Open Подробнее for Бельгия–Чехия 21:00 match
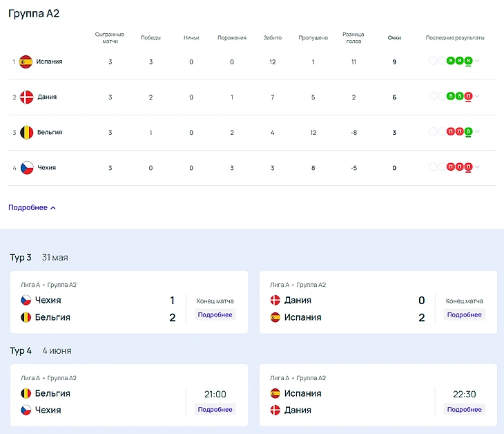504x434 pixels. 215,409
